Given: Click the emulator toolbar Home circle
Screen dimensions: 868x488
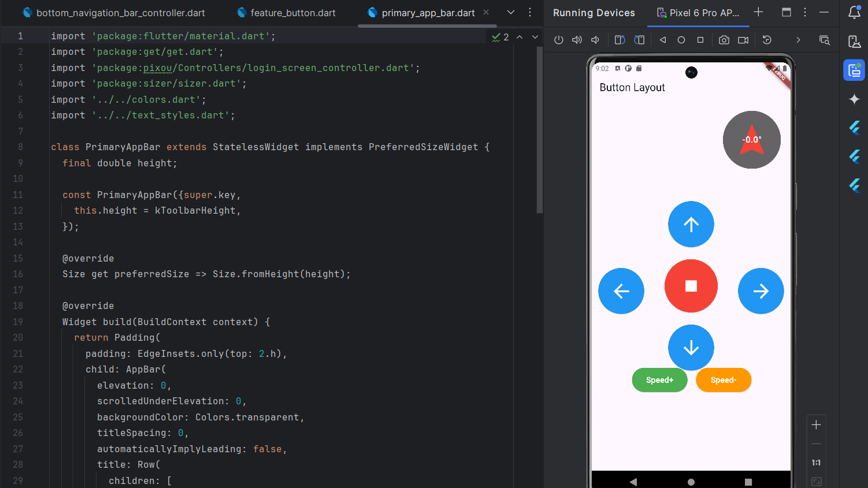Looking at the screenshot, I should 681,40.
